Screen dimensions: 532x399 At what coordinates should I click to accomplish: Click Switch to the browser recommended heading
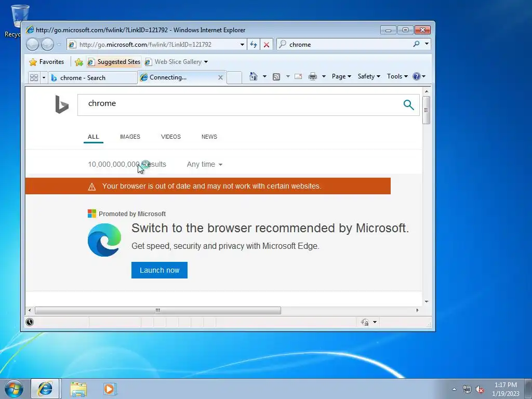click(270, 228)
